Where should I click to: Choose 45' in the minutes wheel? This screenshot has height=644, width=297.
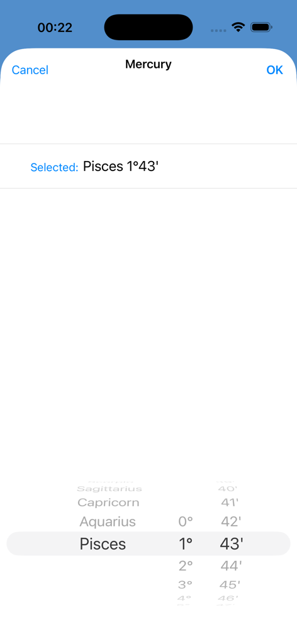[x=230, y=584]
